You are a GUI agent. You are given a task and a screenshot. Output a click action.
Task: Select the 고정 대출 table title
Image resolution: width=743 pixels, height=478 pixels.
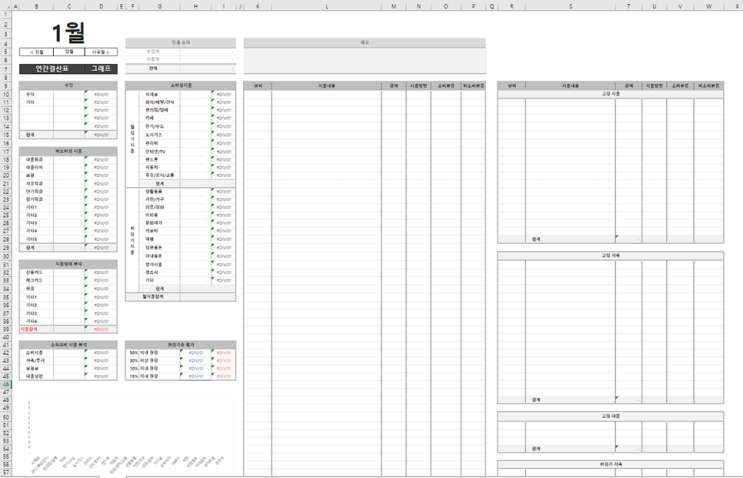(x=610, y=416)
